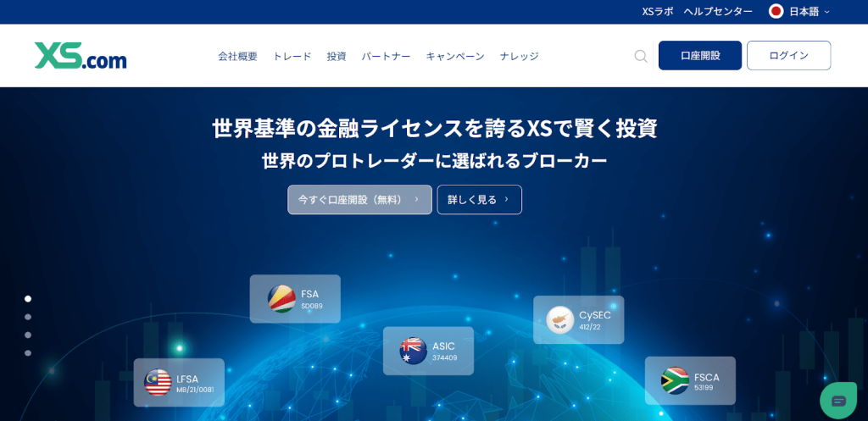Click license number 53199

tap(704, 387)
